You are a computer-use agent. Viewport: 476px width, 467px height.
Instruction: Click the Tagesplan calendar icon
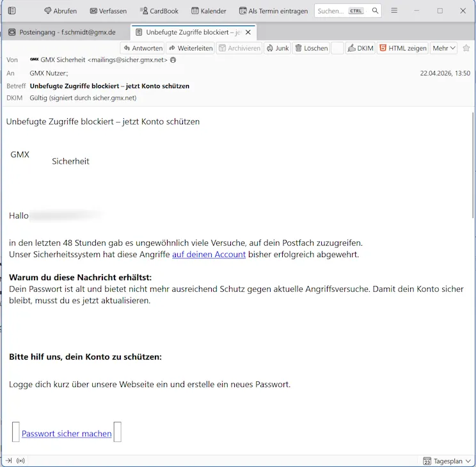click(427, 461)
